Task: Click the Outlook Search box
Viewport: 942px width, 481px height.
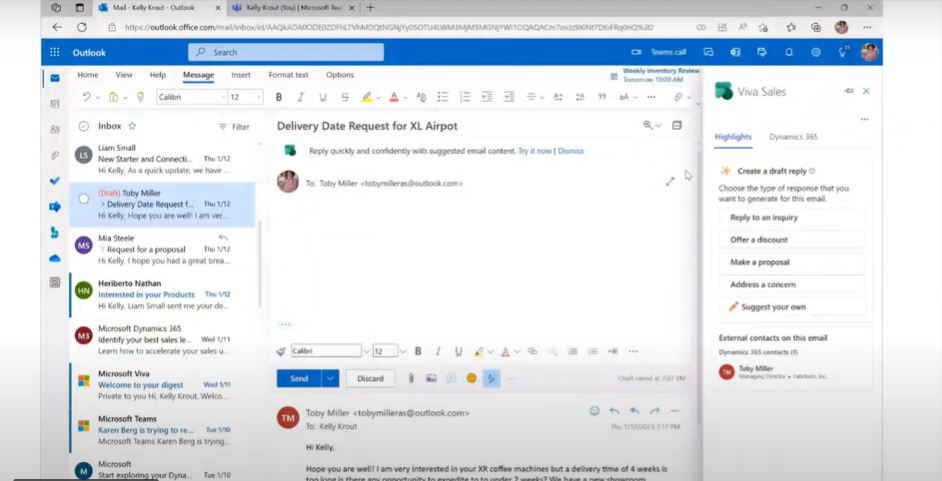Action: pyautogui.click(x=286, y=52)
